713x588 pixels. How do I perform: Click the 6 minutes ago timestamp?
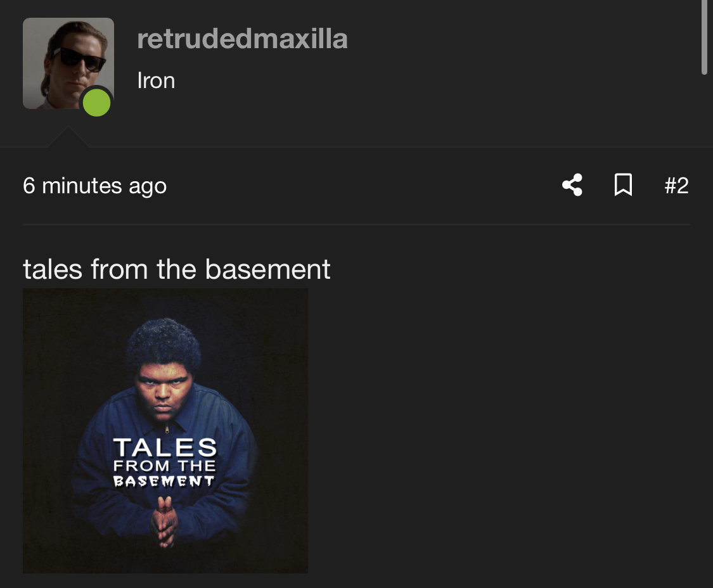pyautogui.click(x=94, y=186)
